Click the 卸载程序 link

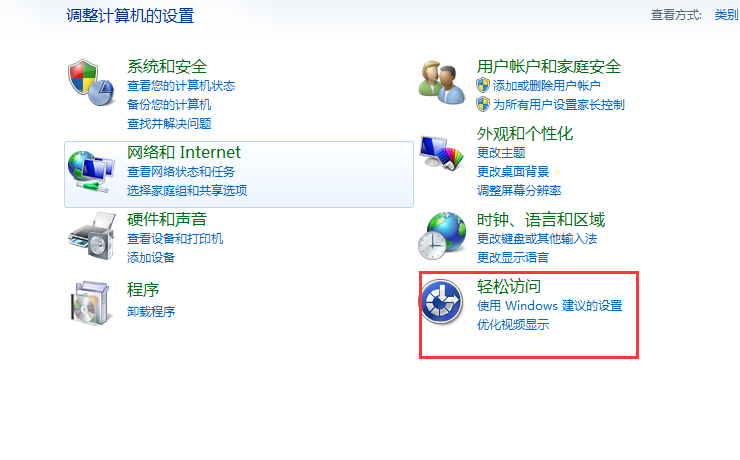tap(151, 311)
